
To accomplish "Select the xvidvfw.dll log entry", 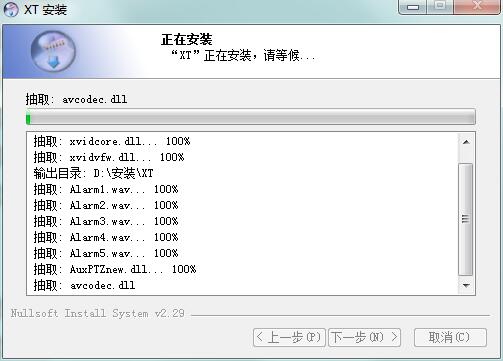I will 109,157.
